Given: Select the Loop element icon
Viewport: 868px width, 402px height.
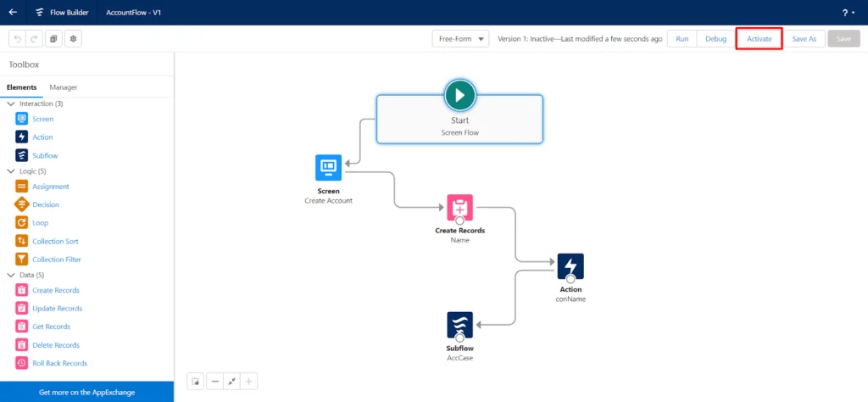Looking at the screenshot, I should click(x=21, y=222).
